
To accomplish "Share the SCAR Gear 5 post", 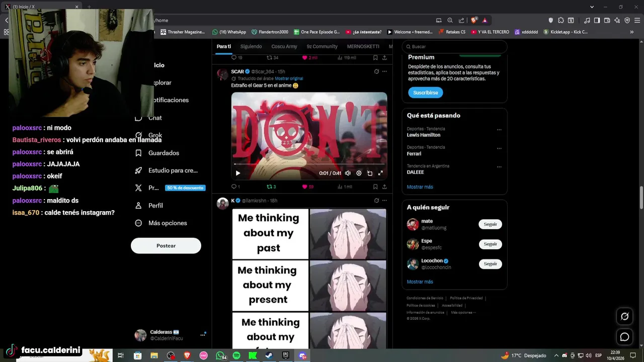I will pyautogui.click(x=384, y=187).
